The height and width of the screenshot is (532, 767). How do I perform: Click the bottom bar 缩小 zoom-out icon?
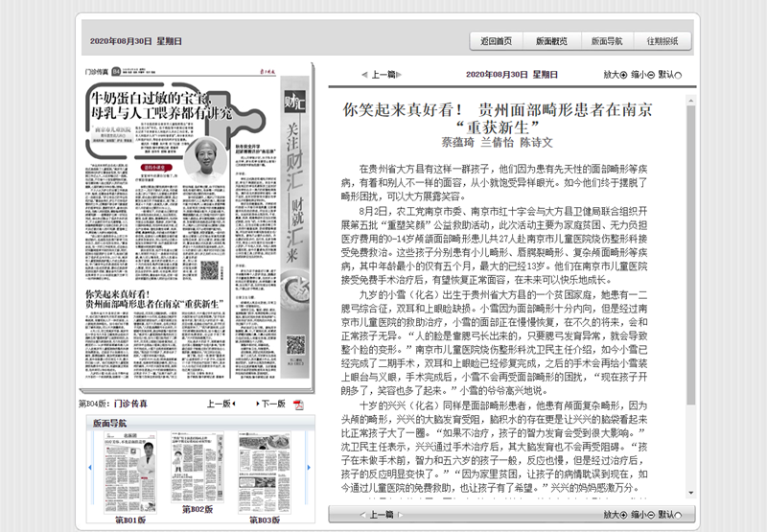coord(651,515)
